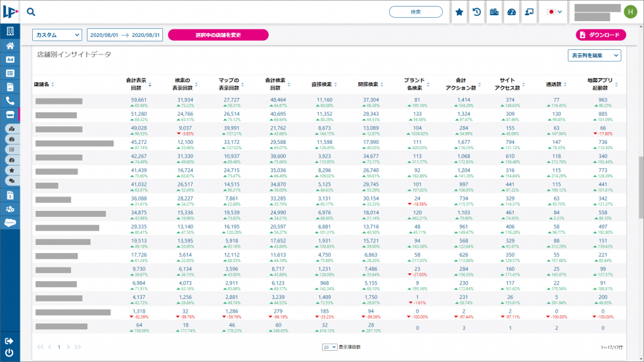Go to the first page with <<
Screen dimensions: 644x362
(40, 348)
